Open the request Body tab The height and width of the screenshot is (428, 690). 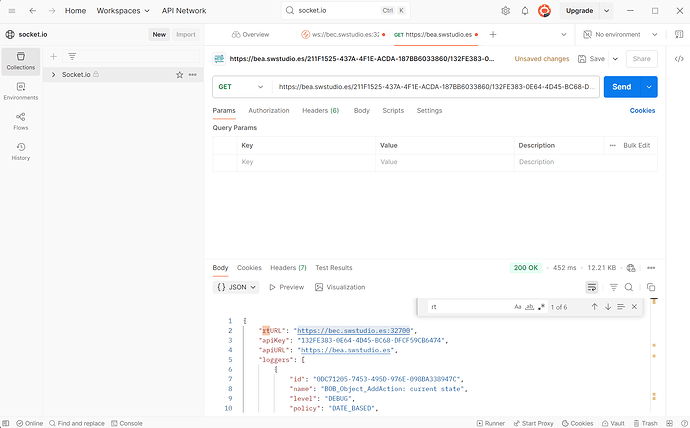tap(362, 110)
